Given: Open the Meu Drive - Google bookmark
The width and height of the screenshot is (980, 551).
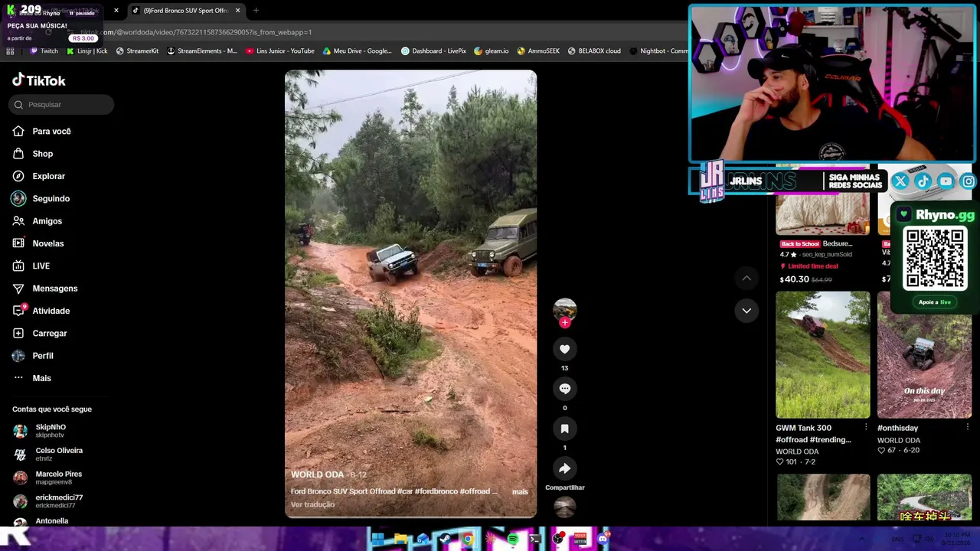Looking at the screenshot, I should 358,51.
